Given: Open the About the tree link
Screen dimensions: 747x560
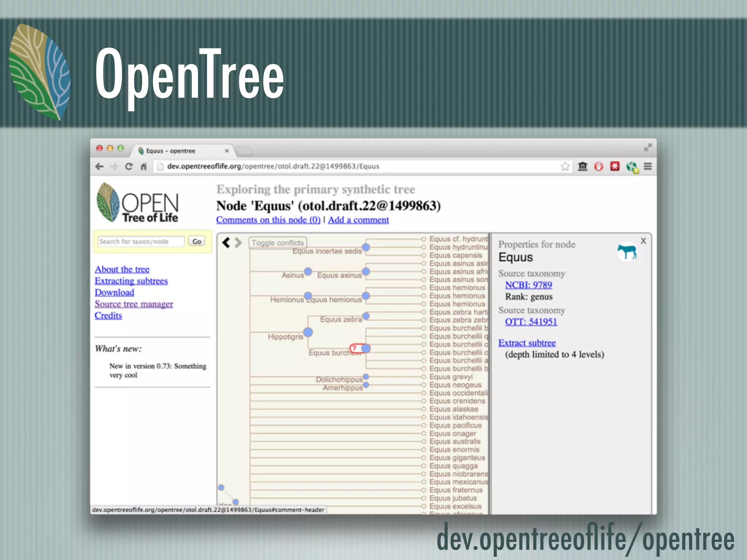Looking at the screenshot, I should click(x=122, y=269).
